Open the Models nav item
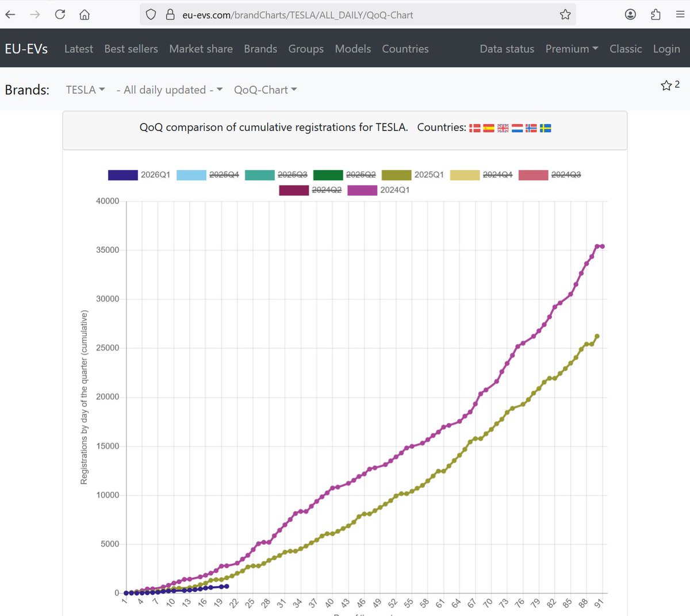This screenshot has width=690, height=616. tap(353, 49)
